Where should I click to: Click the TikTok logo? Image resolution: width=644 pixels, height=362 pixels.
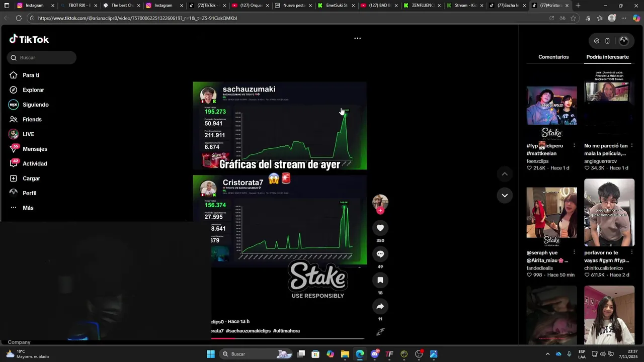coord(29,39)
